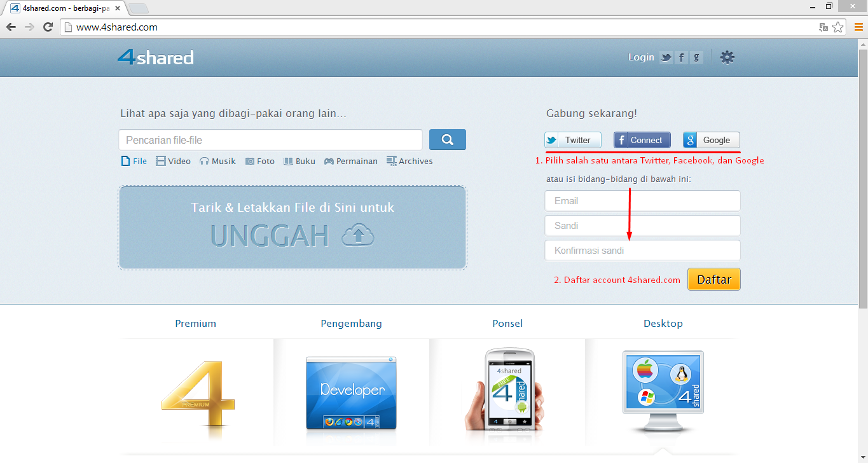Screen dimensions: 868x463
Task: Click into the Email field
Action: [x=642, y=201]
